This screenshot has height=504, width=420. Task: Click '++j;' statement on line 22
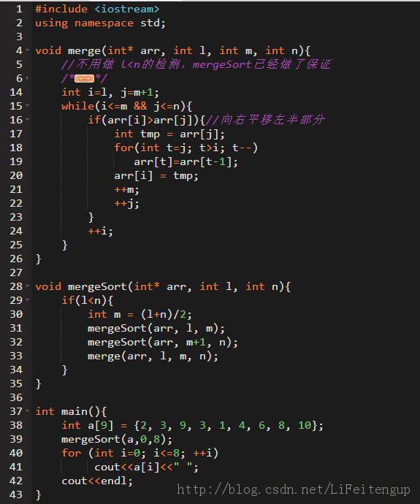[x=126, y=204]
